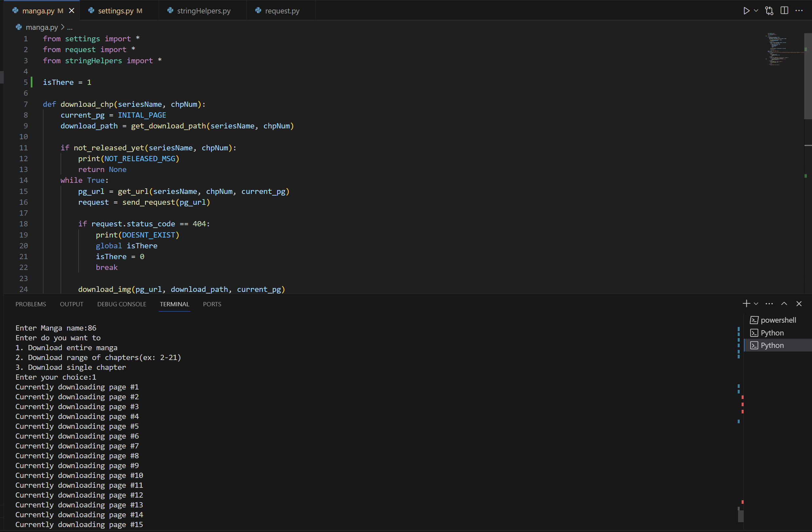Click the editor vertical scrollbar thumb
The image size is (812, 532).
(808, 76)
